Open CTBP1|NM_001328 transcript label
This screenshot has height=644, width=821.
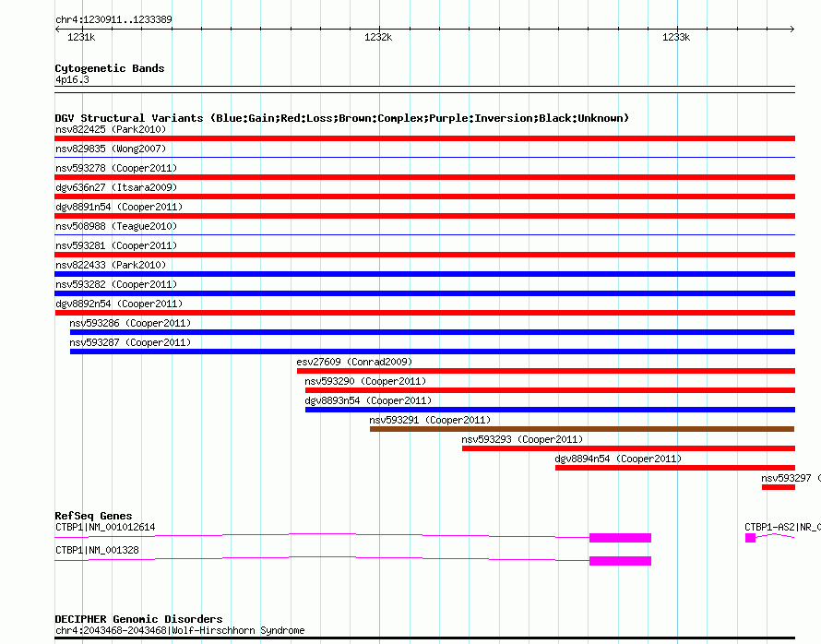tap(97, 550)
